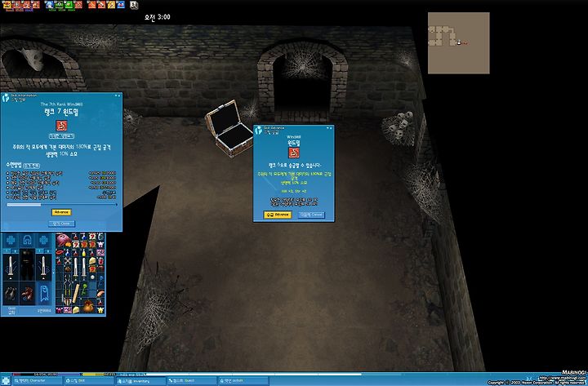Select the red boots equipment slot
This screenshot has width=588, height=386.
click(x=28, y=294)
